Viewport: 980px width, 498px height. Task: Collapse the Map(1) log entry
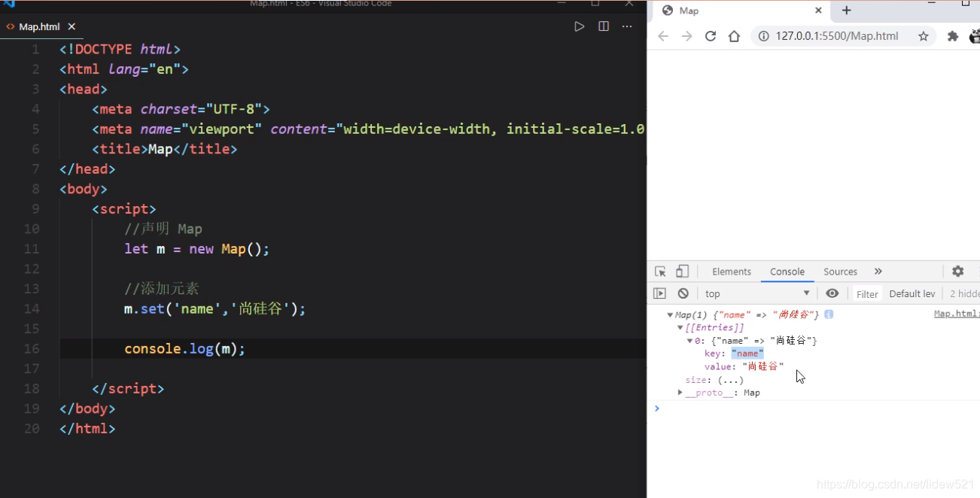(x=670, y=314)
